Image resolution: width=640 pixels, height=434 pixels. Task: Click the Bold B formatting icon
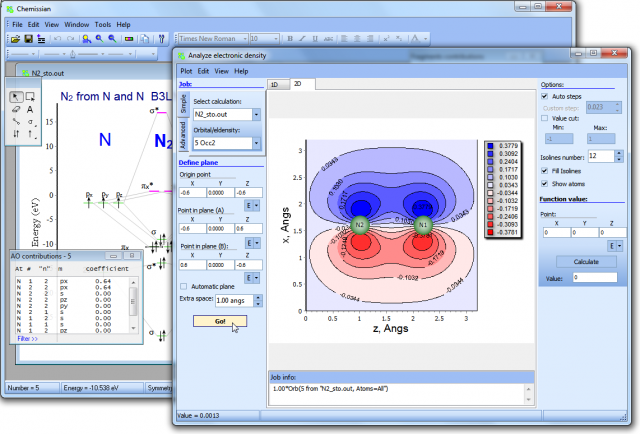click(x=290, y=39)
